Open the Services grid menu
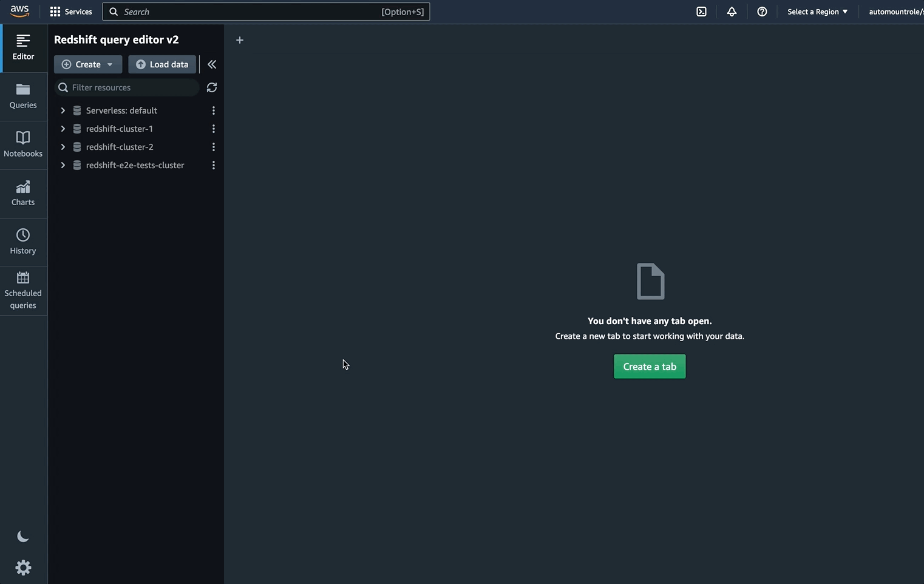The height and width of the screenshot is (584, 924). 71,12
